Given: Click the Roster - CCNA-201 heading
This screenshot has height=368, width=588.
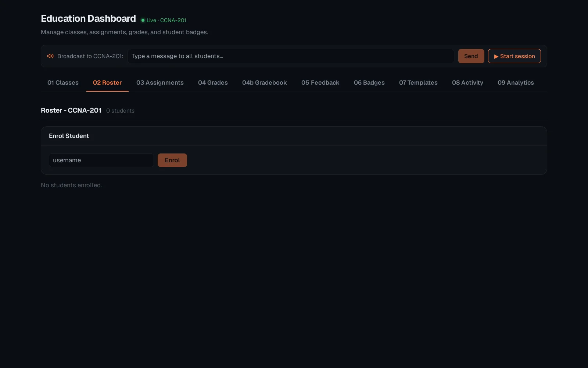Looking at the screenshot, I should click(71, 110).
